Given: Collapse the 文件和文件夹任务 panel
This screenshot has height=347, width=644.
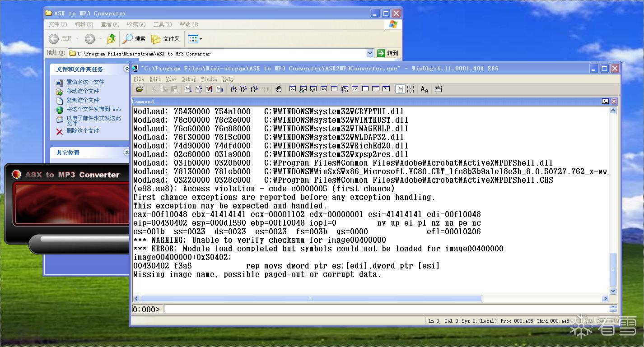Looking at the screenshot, I should 127,69.
